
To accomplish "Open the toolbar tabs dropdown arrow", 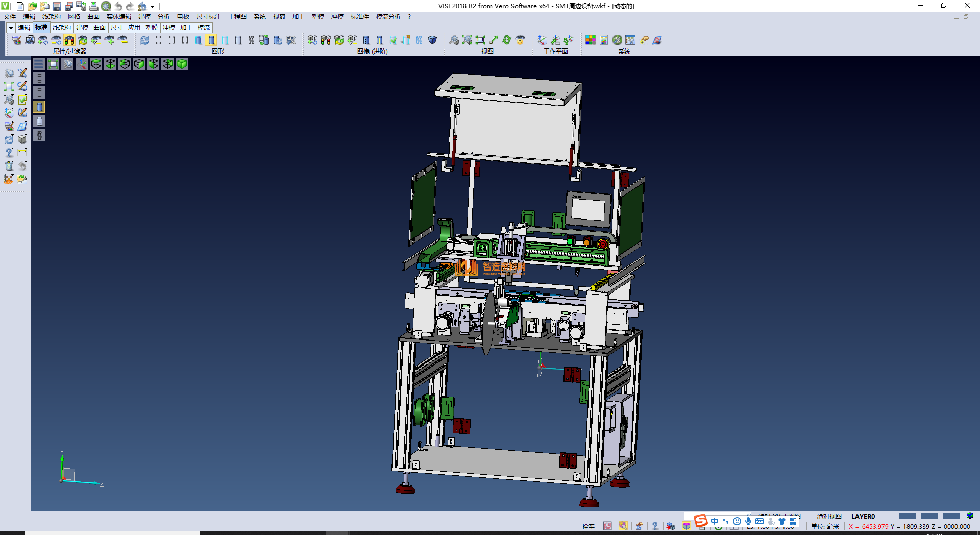I will [11, 28].
